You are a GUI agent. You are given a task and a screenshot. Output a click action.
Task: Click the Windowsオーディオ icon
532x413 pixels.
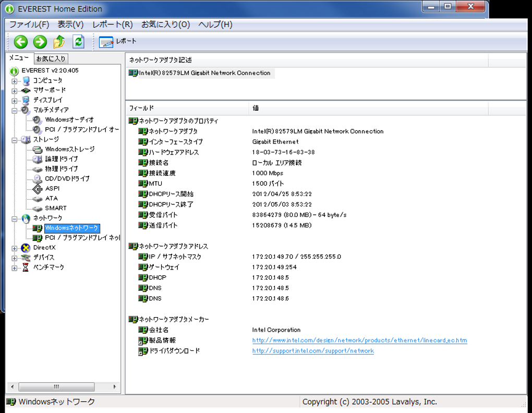pos(38,120)
